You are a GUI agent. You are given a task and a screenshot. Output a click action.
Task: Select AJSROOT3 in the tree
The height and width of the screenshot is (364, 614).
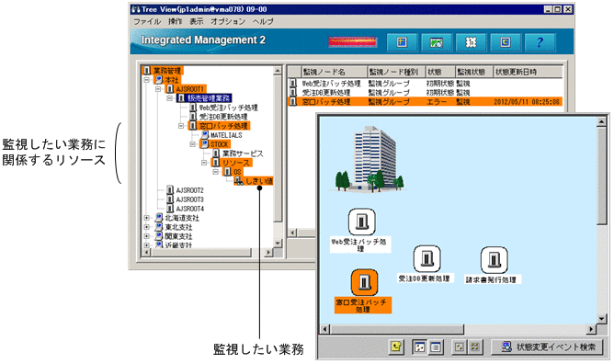point(190,199)
